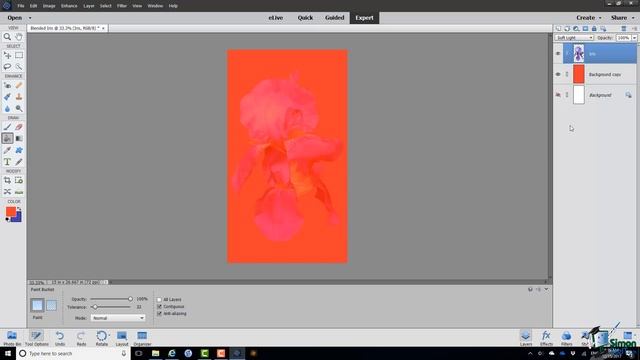Open the layer Opacity dropdown arrow

pyautogui.click(x=634, y=38)
